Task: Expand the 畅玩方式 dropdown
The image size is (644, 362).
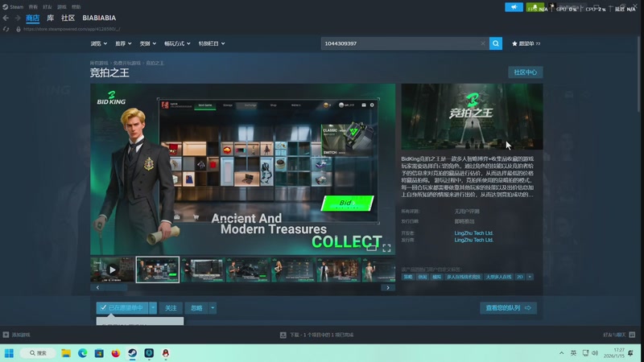Action: point(177,43)
